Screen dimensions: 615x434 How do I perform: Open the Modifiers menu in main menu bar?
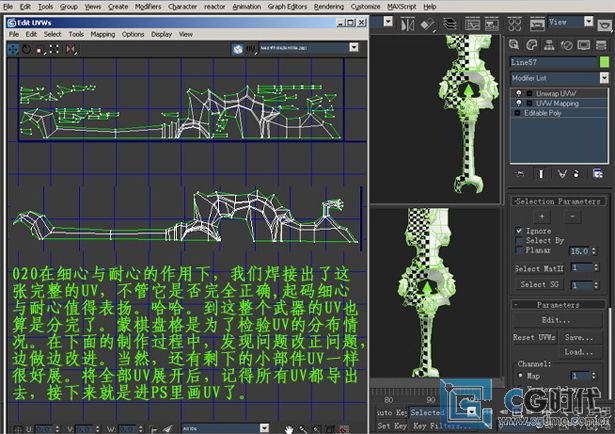tap(148, 6)
